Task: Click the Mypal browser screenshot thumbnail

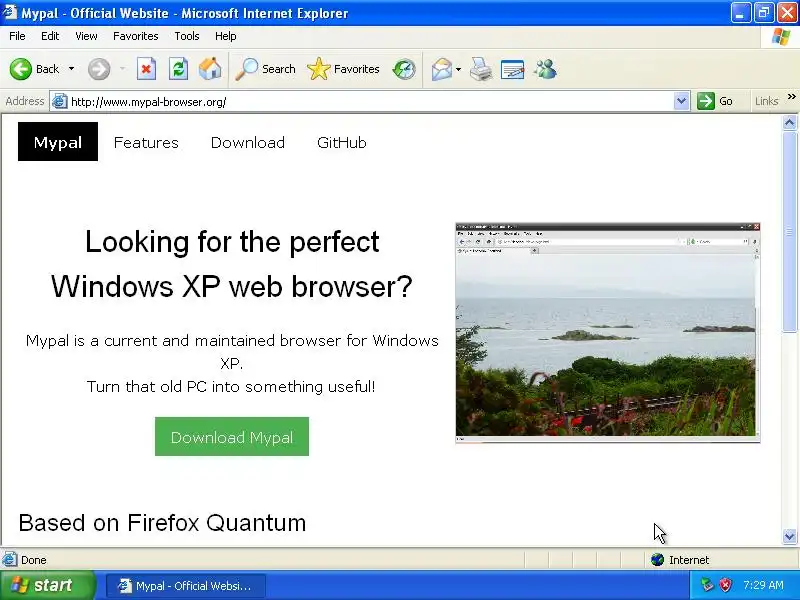Action: click(608, 333)
